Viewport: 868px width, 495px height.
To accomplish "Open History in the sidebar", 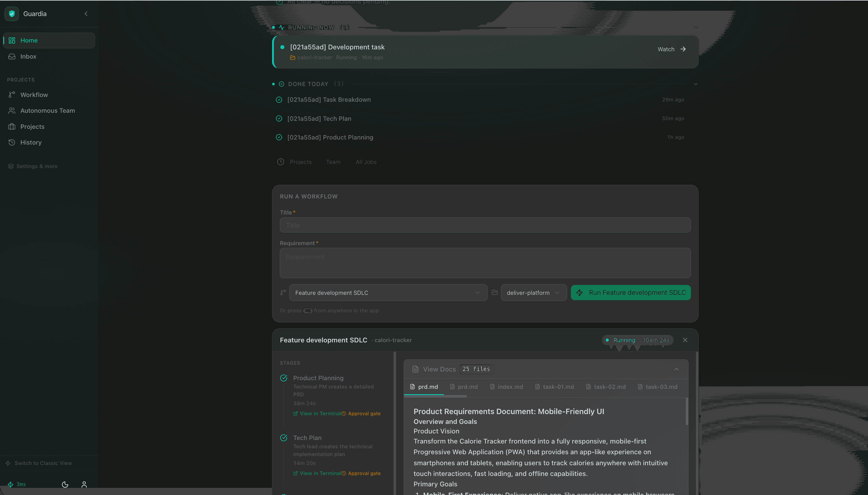I will point(49,142).
